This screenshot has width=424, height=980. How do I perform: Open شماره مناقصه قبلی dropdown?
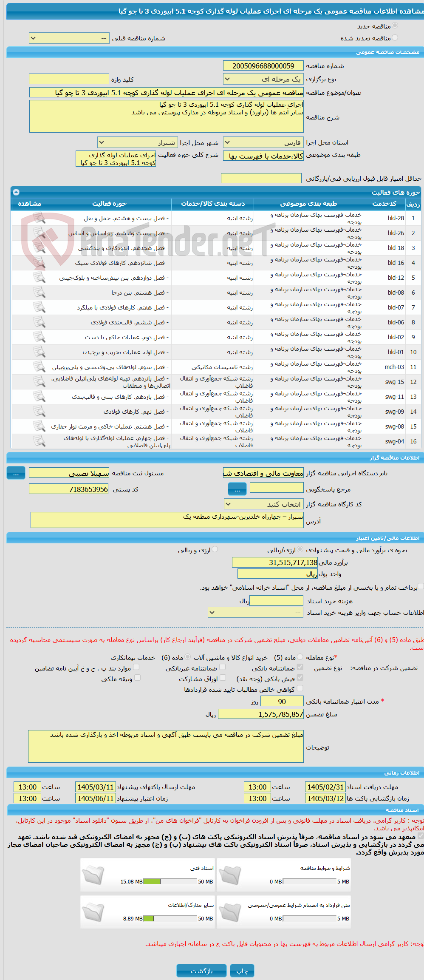click(69, 38)
